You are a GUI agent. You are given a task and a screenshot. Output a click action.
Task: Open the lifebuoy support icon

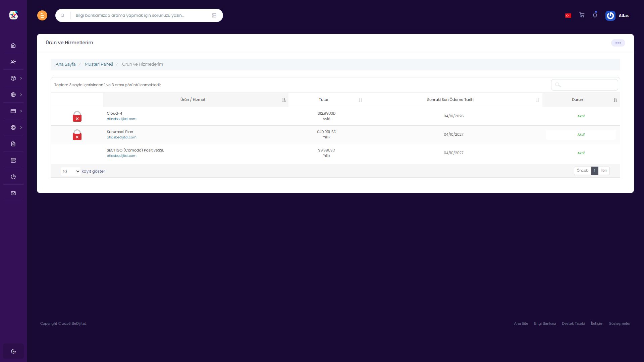click(x=13, y=127)
